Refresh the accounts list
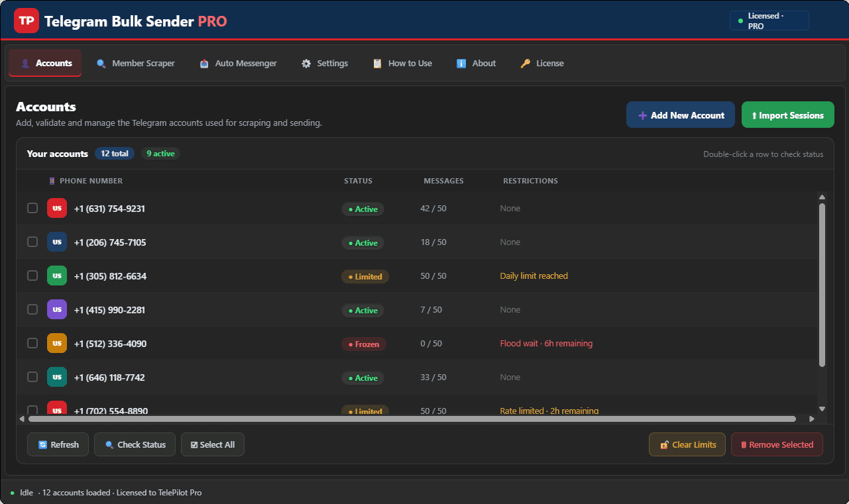 click(x=58, y=444)
